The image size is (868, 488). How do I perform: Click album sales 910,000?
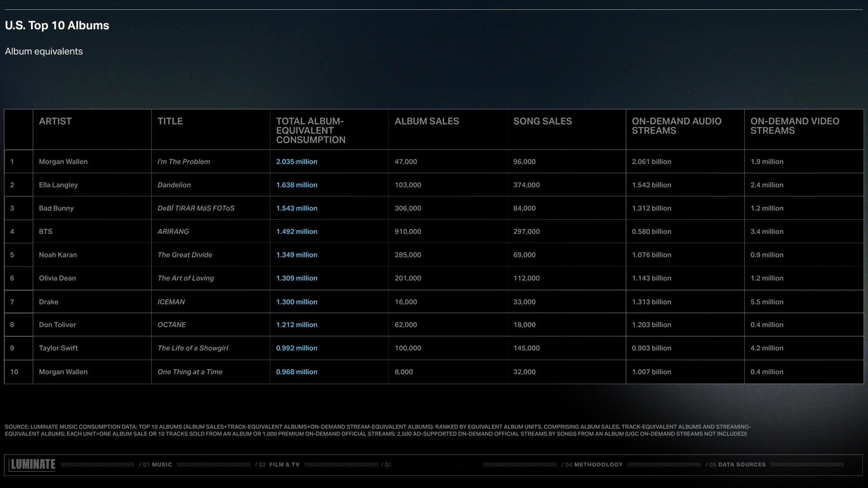point(408,231)
